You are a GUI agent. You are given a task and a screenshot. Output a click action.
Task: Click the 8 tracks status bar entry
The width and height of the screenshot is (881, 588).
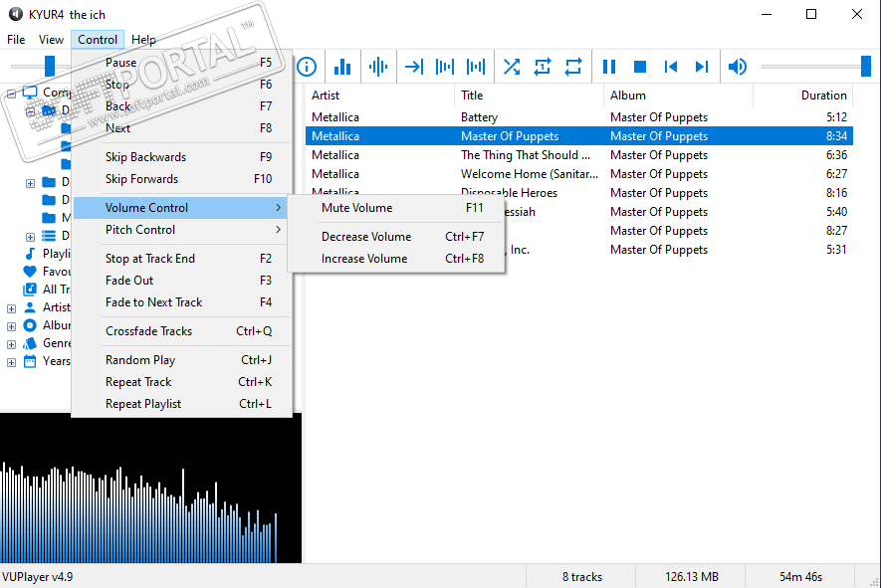(x=581, y=577)
